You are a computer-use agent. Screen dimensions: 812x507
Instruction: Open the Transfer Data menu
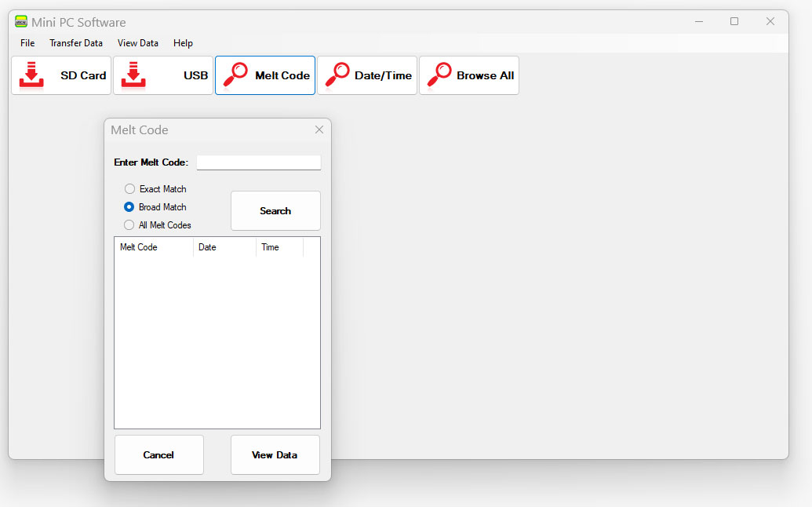pyautogui.click(x=76, y=43)
